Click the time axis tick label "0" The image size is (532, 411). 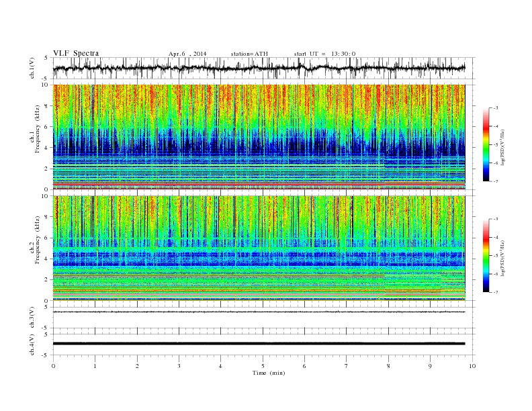coord(53,366)
